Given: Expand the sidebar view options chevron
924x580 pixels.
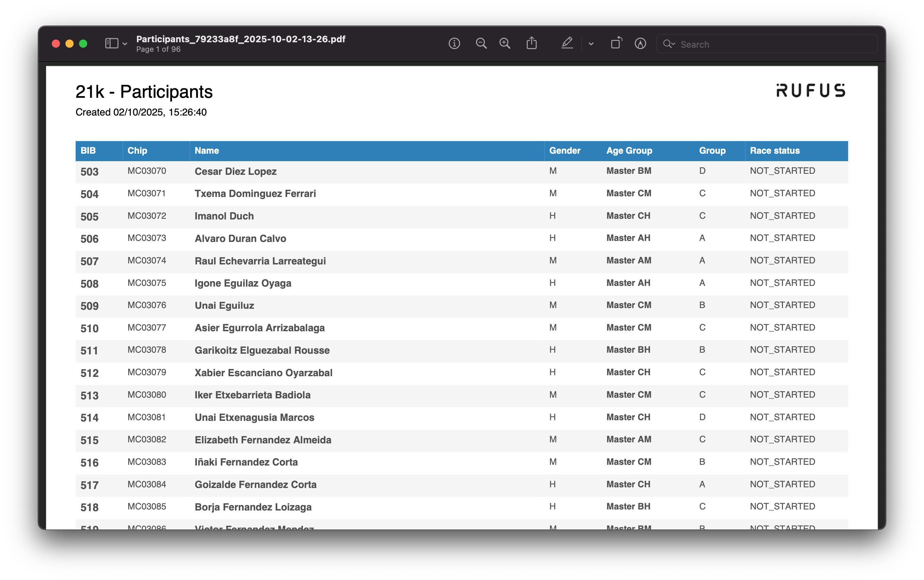Looking at the screenshot, I should point(125,44).
